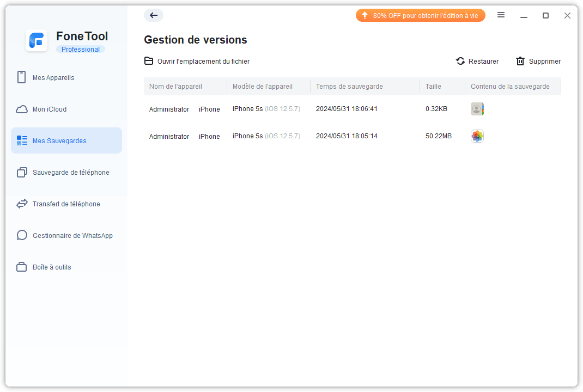
Task: Click the back arrow button
Action: tap(154, 15)
